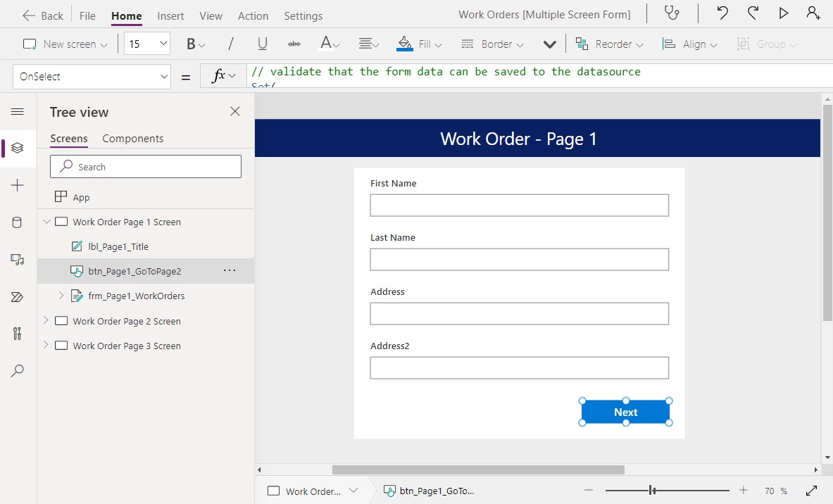This screenshot has height=504, width=833.
Task: Preview the app with the play icon
Action: pos(784,13)
